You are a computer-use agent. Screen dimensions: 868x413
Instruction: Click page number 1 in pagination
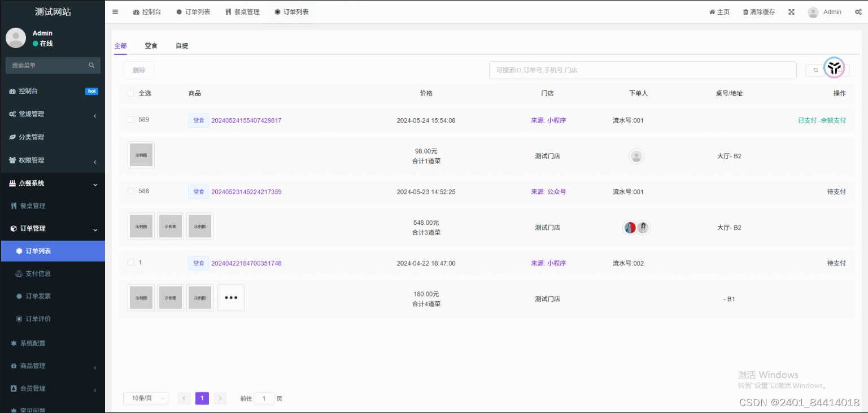pos(202,398)
